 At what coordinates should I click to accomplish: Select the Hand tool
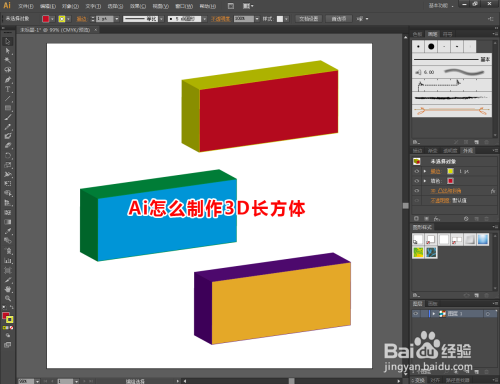pyautogui.click(x=8, y=289)
